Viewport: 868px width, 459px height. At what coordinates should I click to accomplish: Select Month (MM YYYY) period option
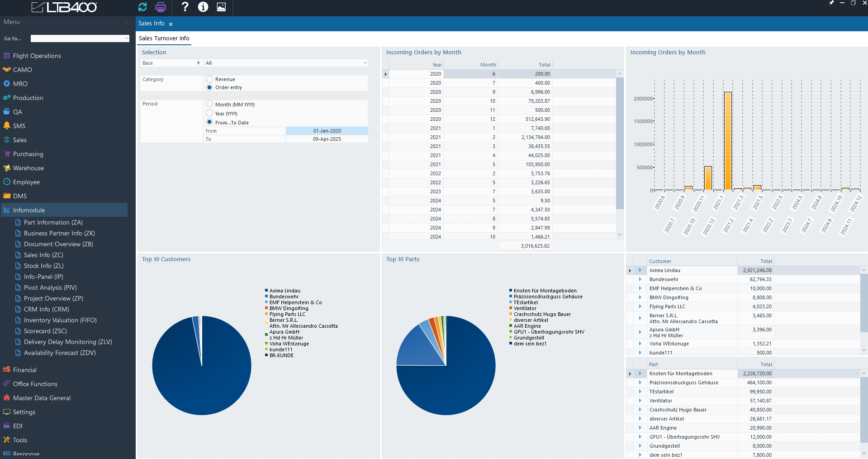(209, 104)
